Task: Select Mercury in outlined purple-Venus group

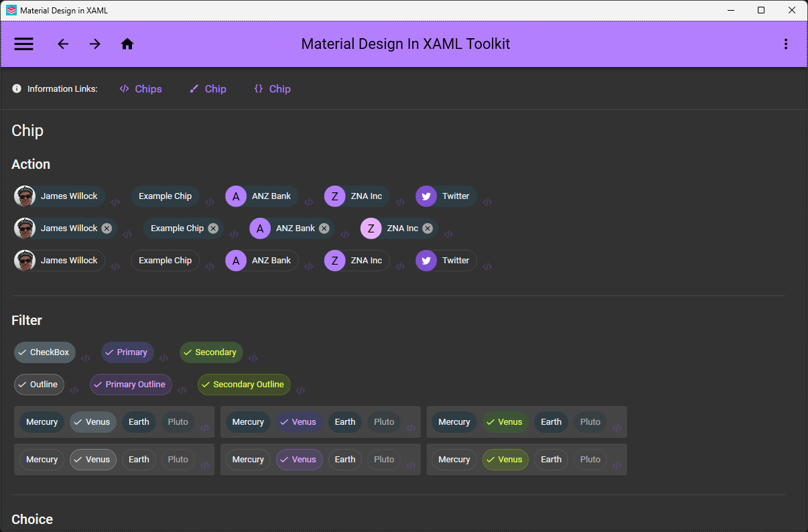Action: tap(249, 460)
